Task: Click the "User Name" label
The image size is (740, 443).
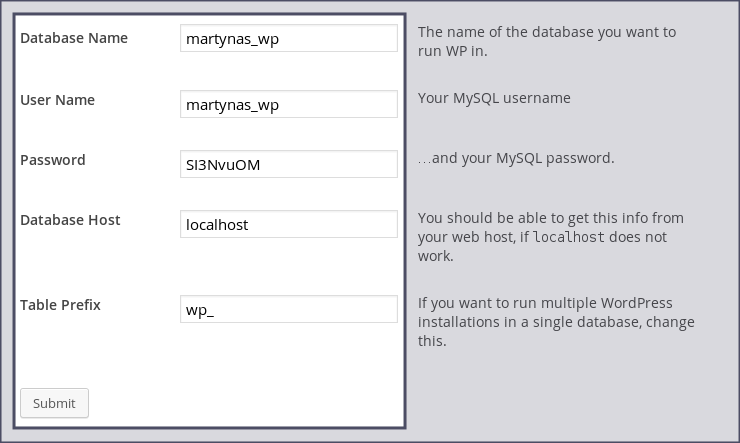Action: 57,100
